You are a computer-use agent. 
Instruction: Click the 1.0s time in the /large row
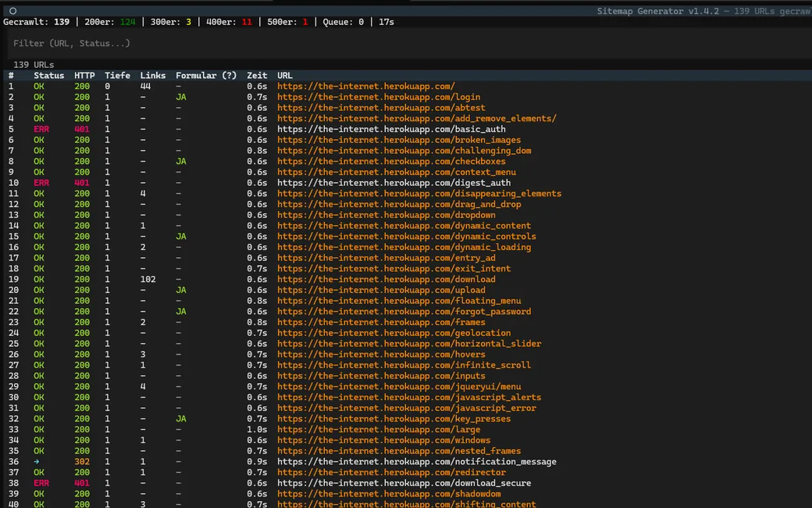coord(257,429)
